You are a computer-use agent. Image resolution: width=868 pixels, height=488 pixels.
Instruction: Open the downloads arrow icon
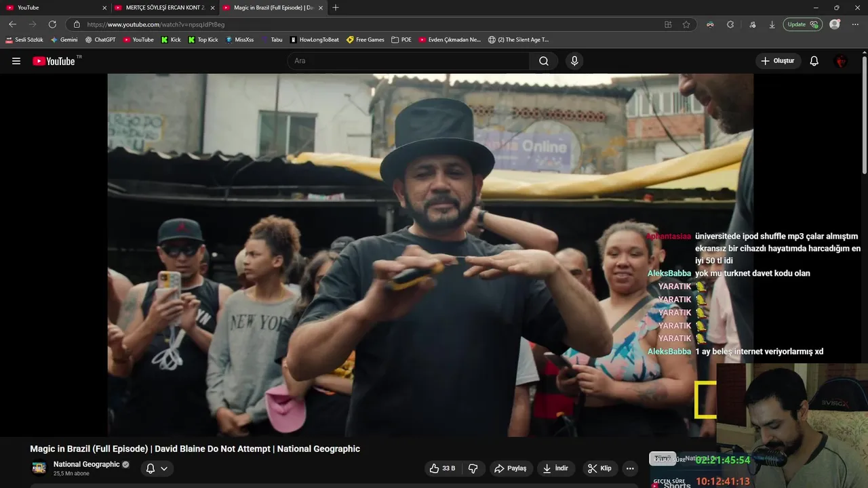point(772,24)
